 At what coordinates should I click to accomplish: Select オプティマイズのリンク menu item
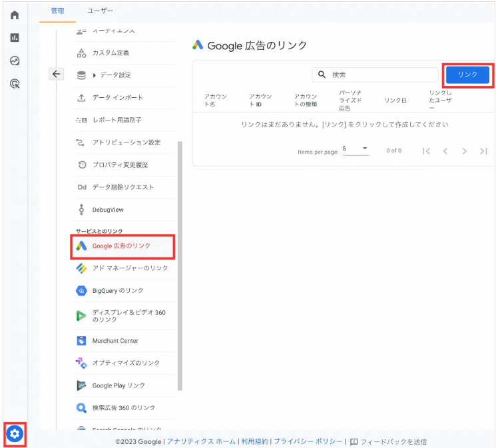pyautogui.click(x=123, y=363)
